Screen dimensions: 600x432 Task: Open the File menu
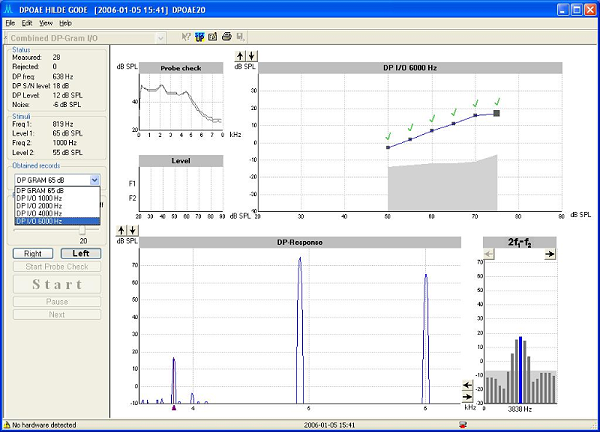pos(10,22)
